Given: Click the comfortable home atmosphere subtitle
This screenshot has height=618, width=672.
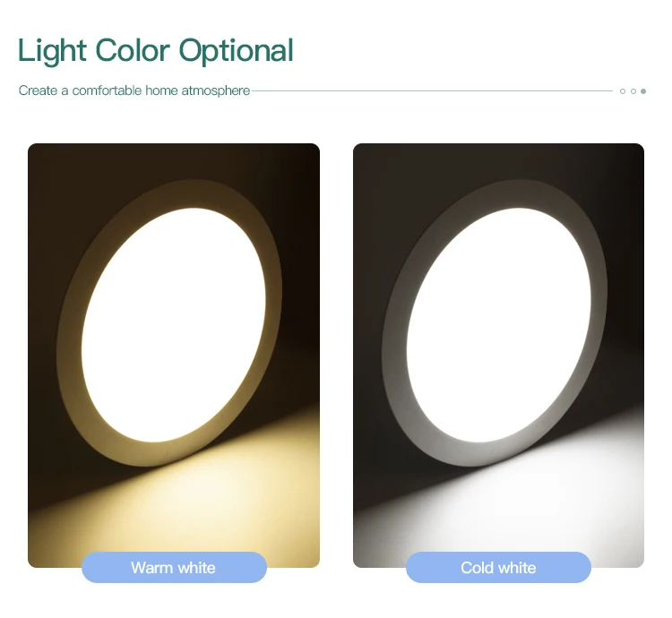Looking at the screenshot, I should click(134, 90).
